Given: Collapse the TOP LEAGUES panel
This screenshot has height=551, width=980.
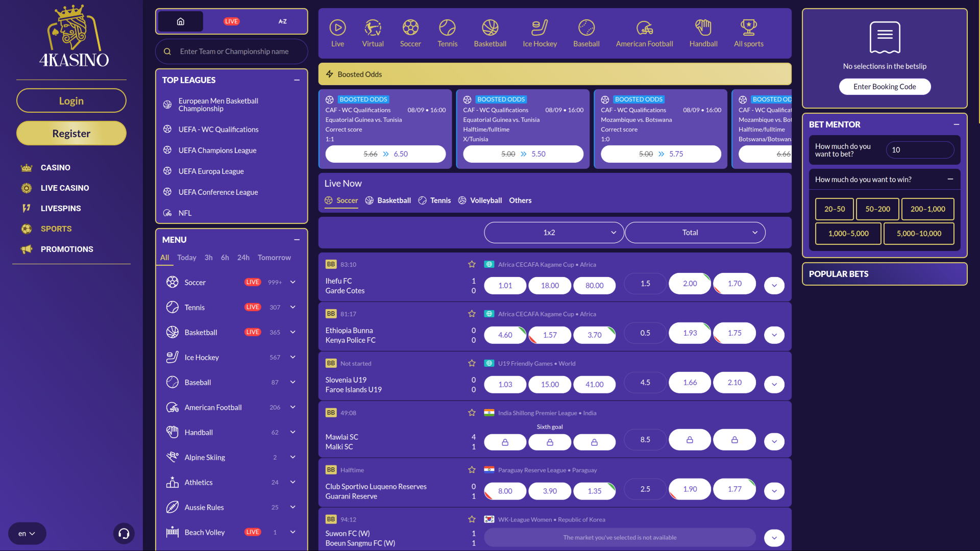Looking at the screenshot, I should (x=297, y=80).
